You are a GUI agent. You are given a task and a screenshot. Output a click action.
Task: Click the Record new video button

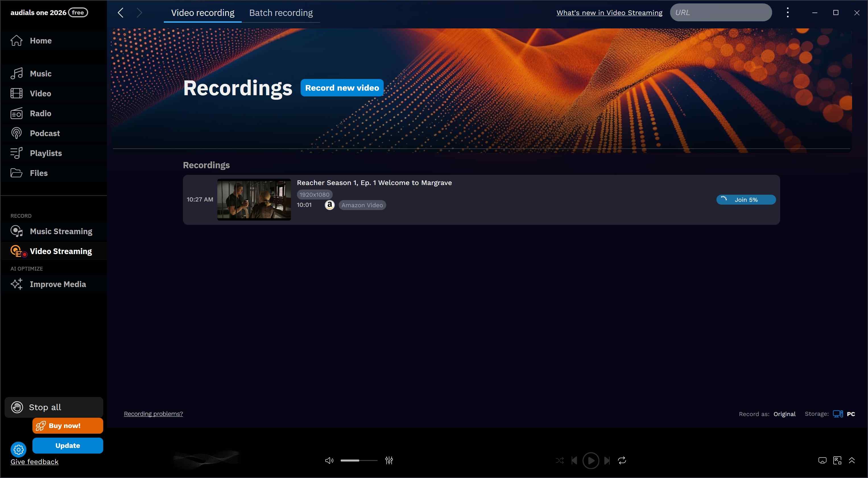(342, 88)
